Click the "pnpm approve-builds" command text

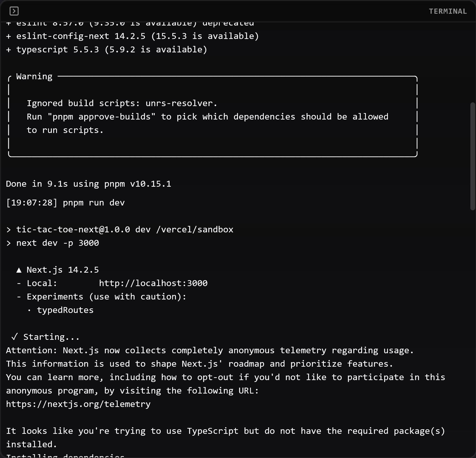tap(102, 117)
